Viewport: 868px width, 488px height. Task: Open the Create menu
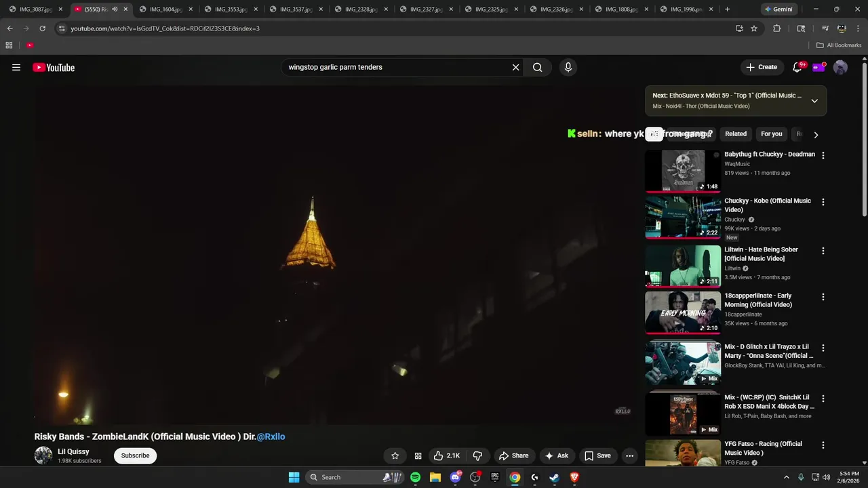point(762,67)
